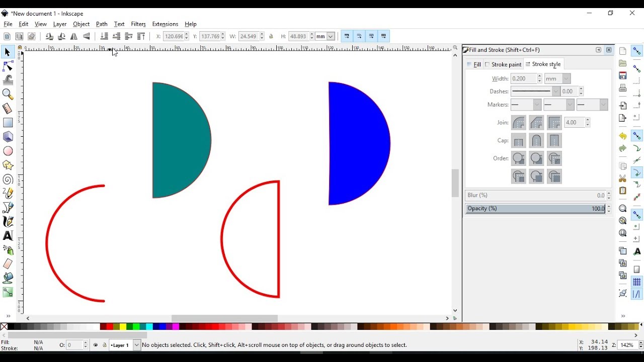Image resolution: width=644 pixels, height=362 pixels.
Task: Select the 3D Box tool
Action: coord(8,137)
